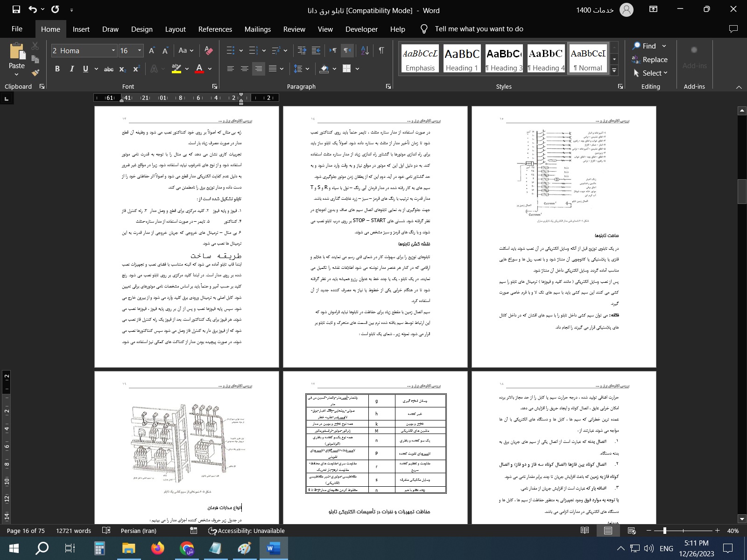Viewport: 747px width, 560px height.
Task: Switch to the Design tab
Action: (x=142, y=29)
